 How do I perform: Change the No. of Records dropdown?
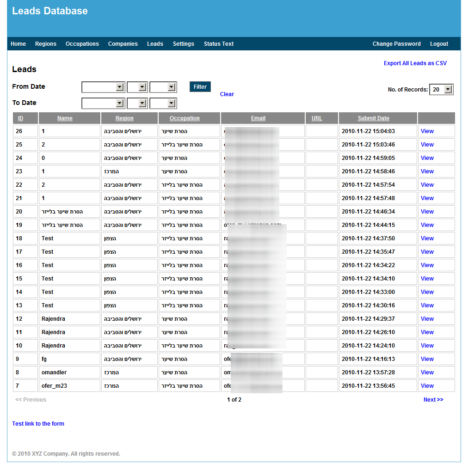click(x=441, y=89)
